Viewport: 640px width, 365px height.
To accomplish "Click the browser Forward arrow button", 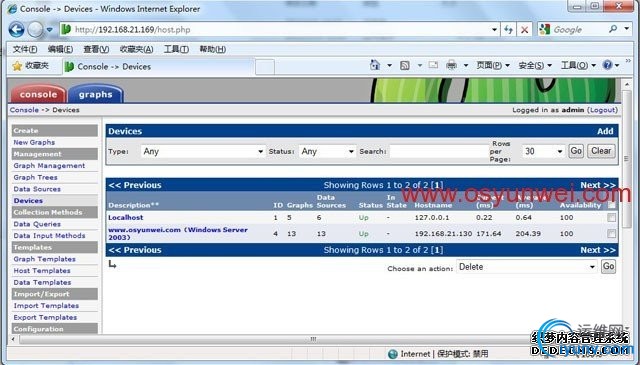I will (35, 29).
